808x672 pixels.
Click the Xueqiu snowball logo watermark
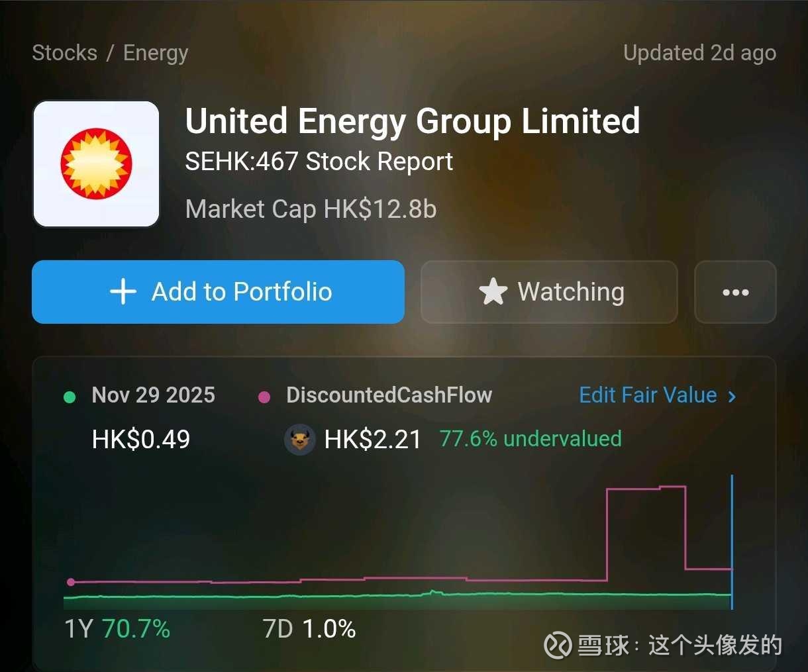coord(558,644)
